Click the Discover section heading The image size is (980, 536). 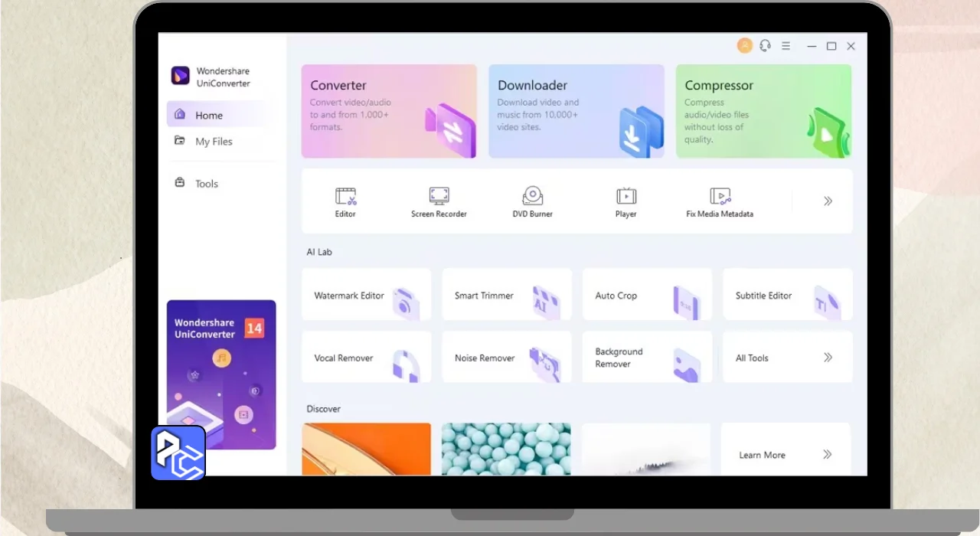coord(324,409)
